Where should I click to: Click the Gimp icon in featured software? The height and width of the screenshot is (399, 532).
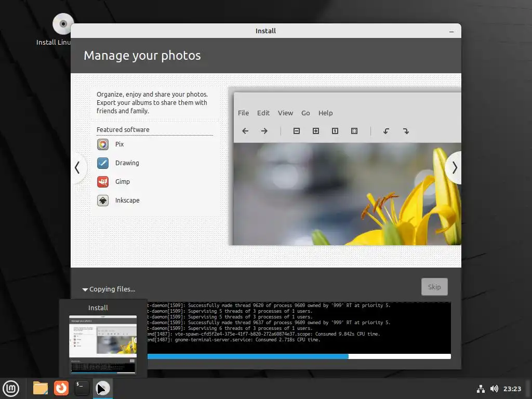103,182
